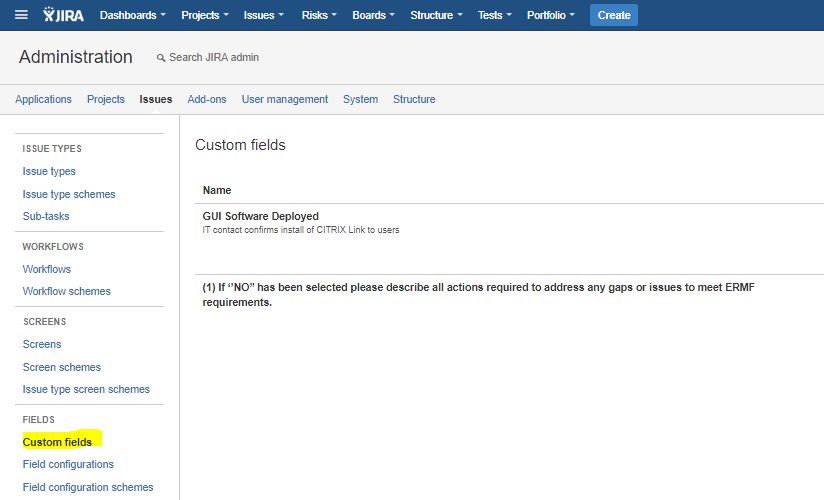Open Workflows in sidebar
This screenshot has width=824, height=500.
pyautogui.click(x=46, y=269)
